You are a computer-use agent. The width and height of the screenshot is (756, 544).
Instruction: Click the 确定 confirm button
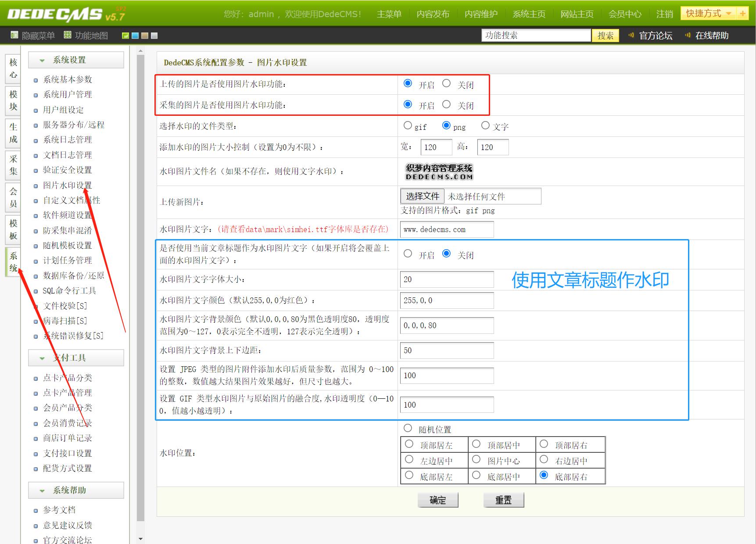pyautogui.click(x=438, y=500)
